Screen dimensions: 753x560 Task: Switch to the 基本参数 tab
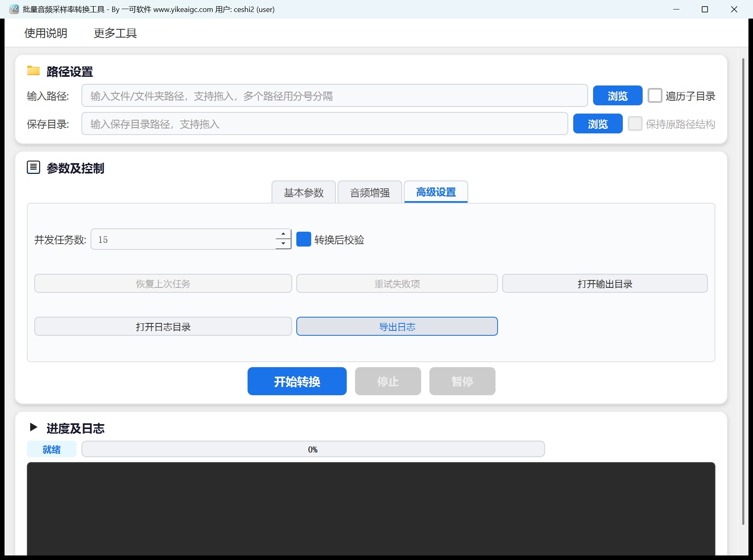pyautogui.click(x=304, y=192)
